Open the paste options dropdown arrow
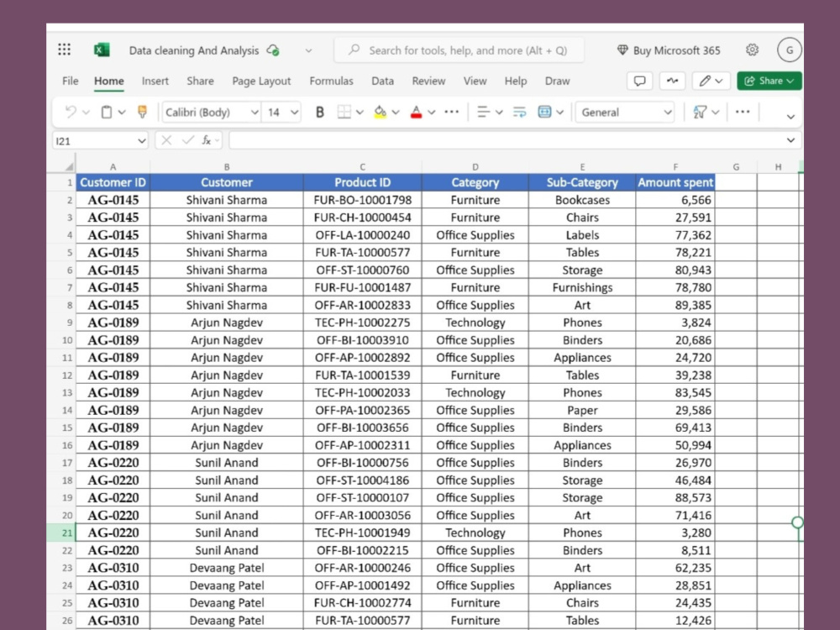 (122, 112)
